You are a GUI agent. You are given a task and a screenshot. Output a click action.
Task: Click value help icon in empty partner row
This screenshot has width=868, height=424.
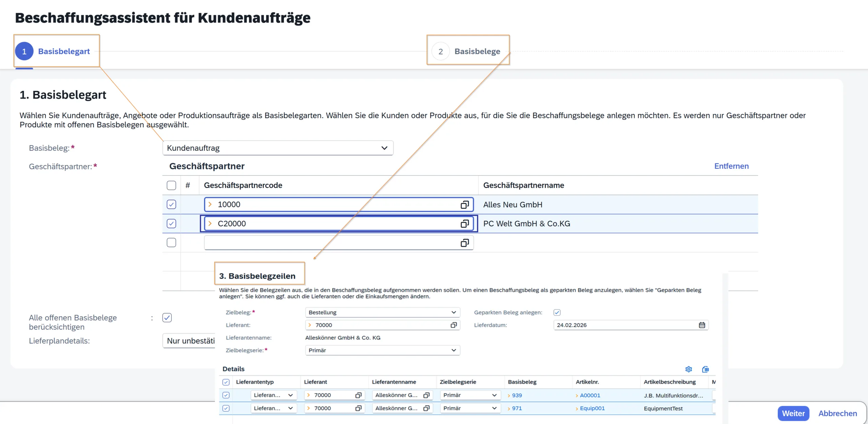tap(465, 243)
